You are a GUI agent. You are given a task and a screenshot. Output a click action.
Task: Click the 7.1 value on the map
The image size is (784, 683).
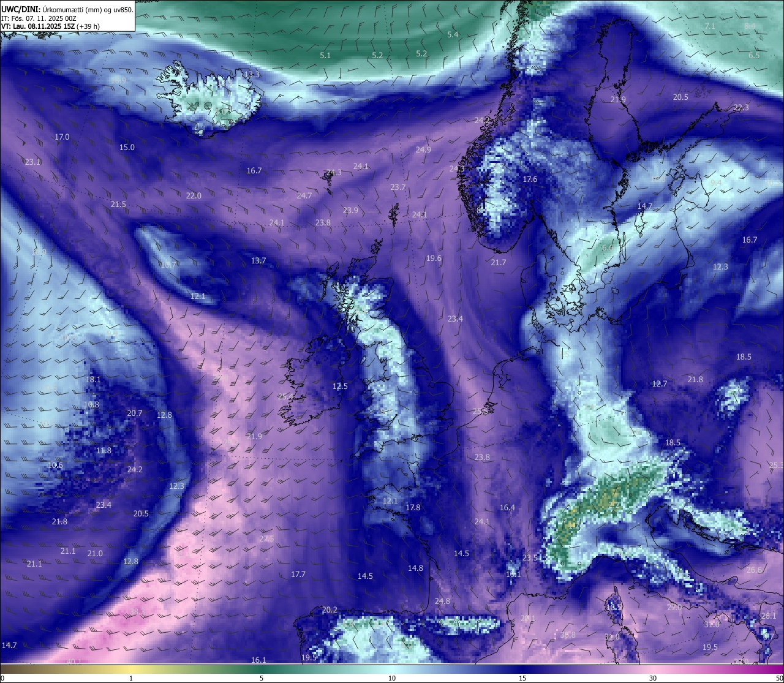click(x=710, y=26)
